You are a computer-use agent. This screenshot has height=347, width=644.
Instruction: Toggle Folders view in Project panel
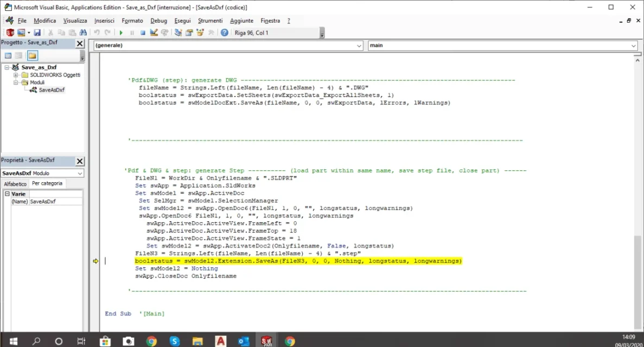[32, 55]
